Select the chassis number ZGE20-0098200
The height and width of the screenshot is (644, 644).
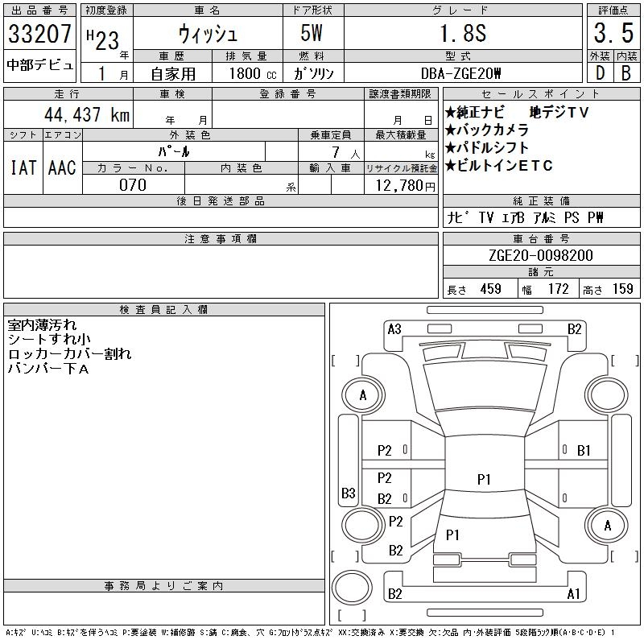(541, 256)
